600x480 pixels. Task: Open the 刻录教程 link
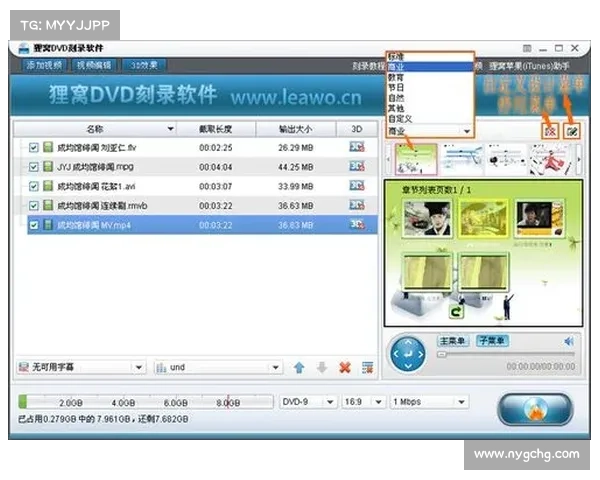pyautogui.click(x=368, y=66)
